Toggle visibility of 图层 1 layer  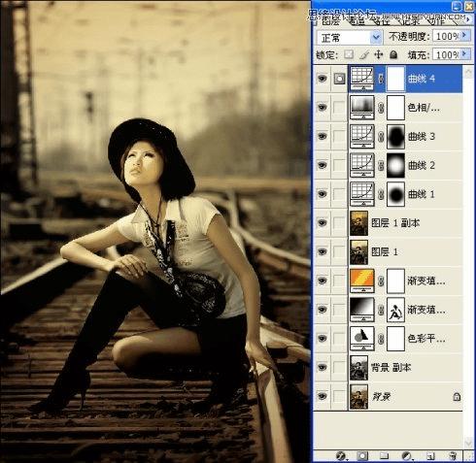[322, 251]
